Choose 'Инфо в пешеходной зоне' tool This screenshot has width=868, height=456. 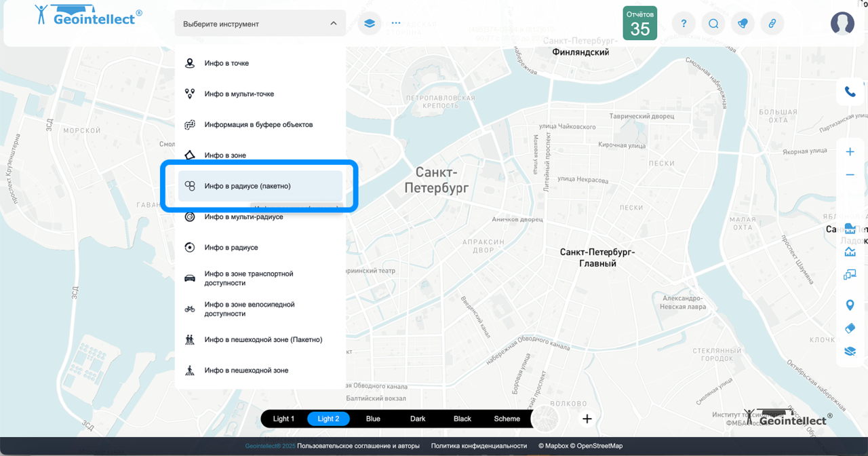[246, 370]
